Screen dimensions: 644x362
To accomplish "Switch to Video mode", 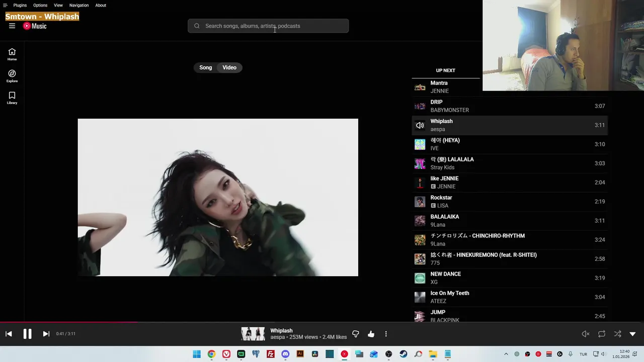I will click(x=229, y=67).
